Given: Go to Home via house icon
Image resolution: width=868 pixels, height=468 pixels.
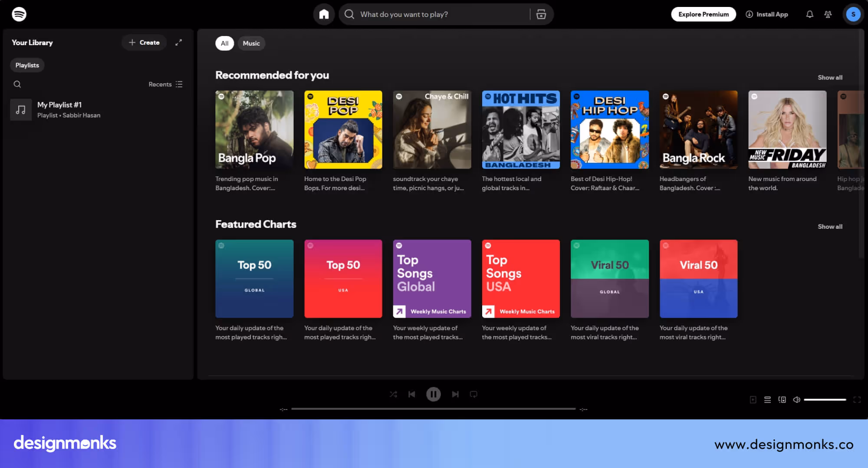Looking at the screenshot, I should coord(324,14).
